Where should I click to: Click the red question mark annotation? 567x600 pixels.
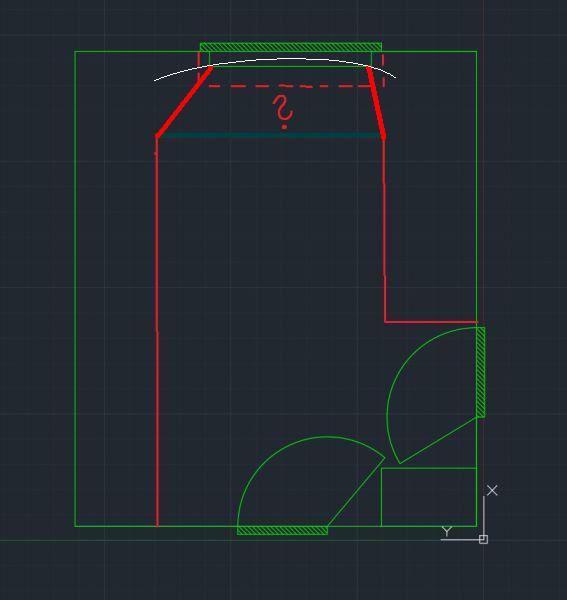(284, 112)
